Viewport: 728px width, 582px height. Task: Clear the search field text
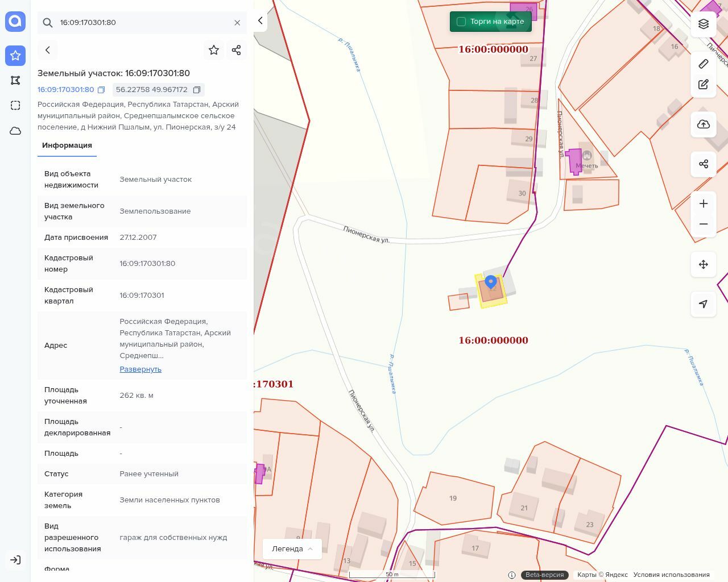(237, 23)
